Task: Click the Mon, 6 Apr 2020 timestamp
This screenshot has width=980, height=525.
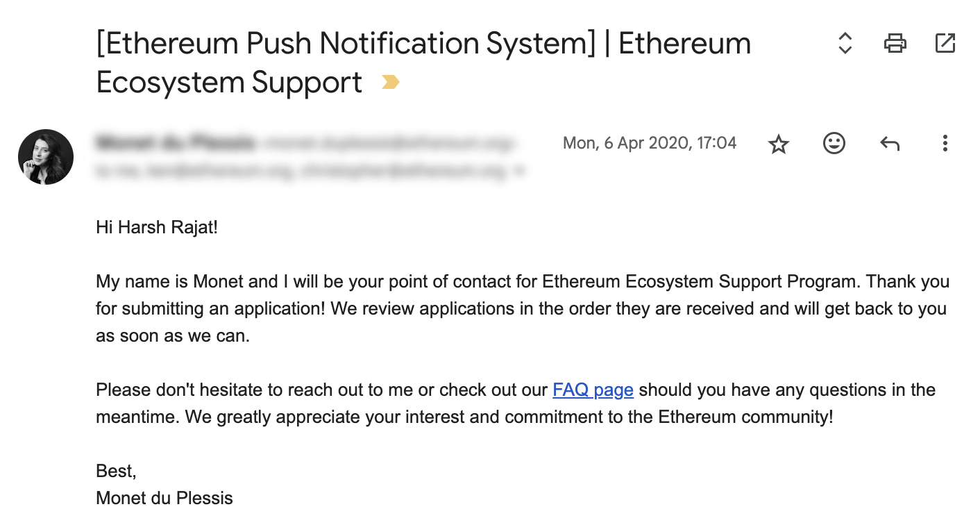Action: point(650,143)
